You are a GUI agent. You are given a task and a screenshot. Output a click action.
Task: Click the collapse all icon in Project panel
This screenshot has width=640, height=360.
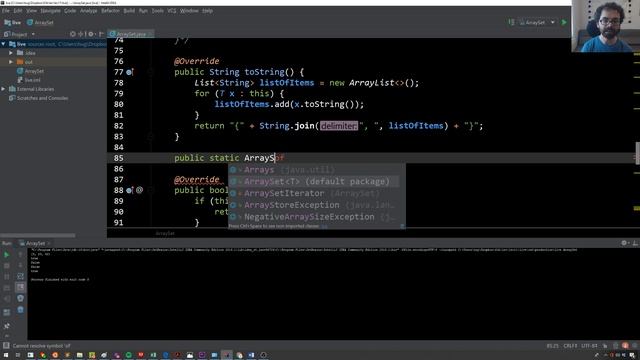[81, 34]
